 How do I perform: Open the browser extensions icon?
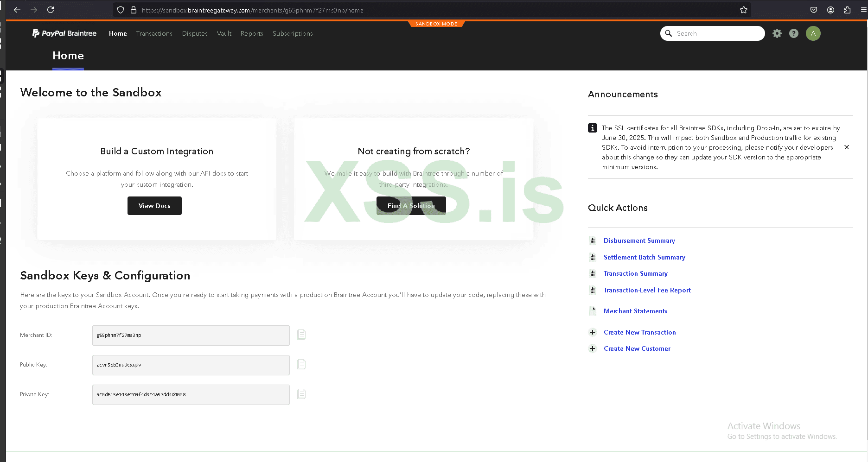[x=847, y=10]
